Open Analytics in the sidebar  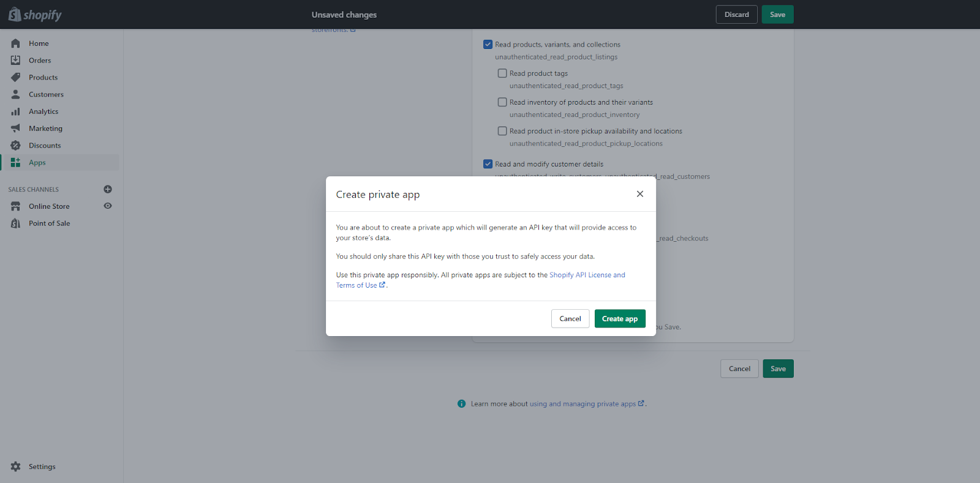pyautogui.click(x=43, y=111)
